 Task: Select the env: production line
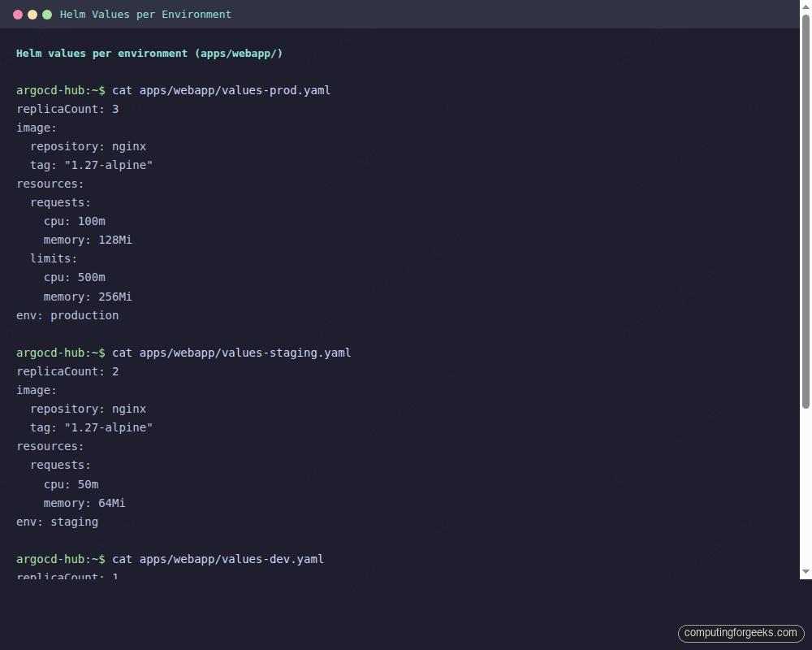click(x=67, y=315)
